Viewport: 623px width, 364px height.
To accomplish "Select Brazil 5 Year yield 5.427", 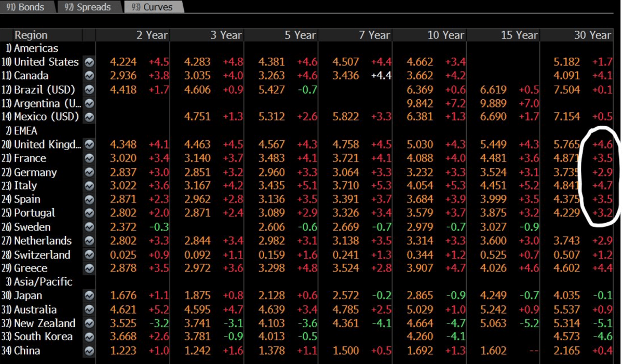I will click(x=272, y=90).
